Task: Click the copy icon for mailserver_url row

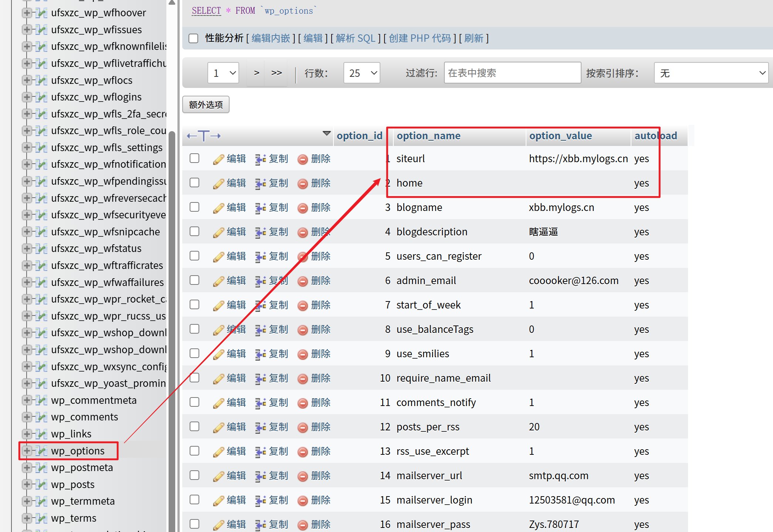Action: (260, 476)
